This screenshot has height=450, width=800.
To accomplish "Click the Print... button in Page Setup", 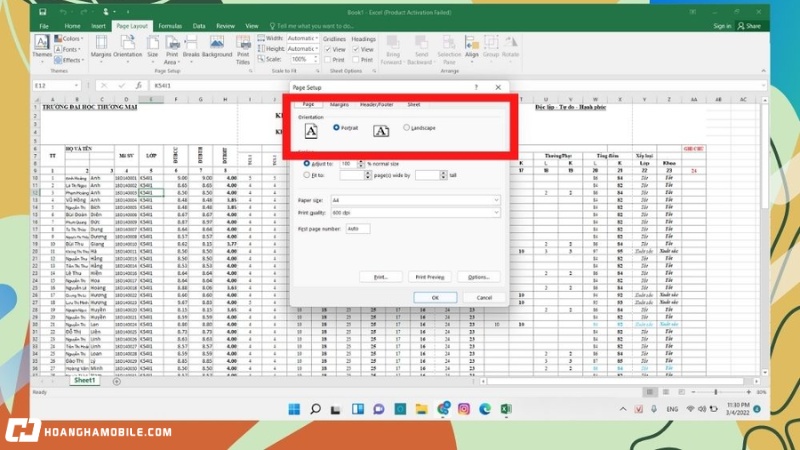I will pos(381,277).
